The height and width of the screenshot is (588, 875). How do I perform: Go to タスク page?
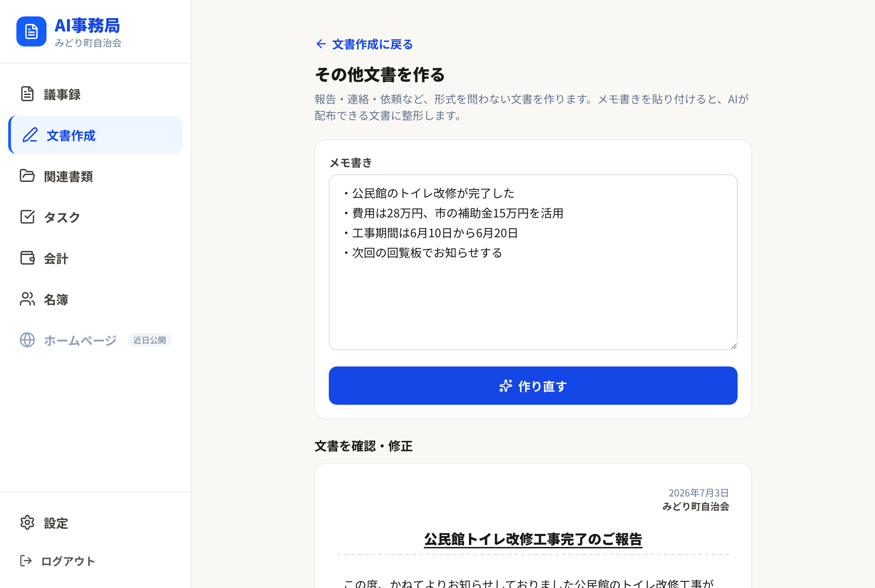tap(95, 217)
